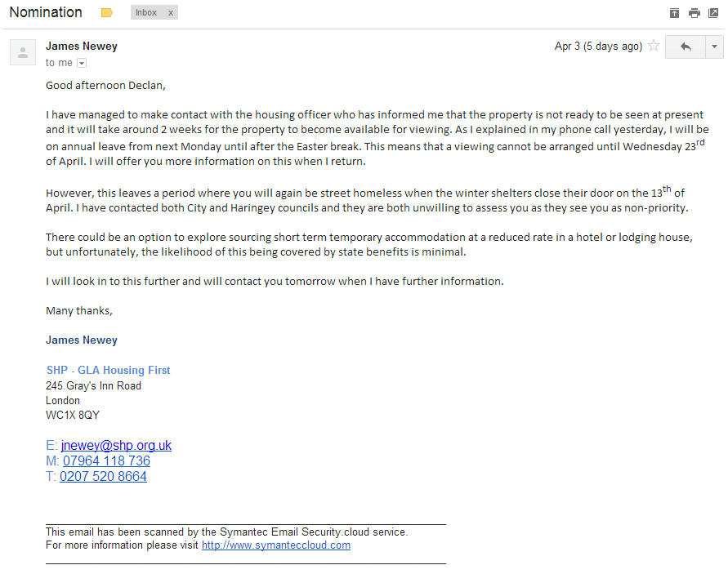Viewport: 728px width, 574px height.
Task: Click the Apr 3 date timestamp
Action: pyautogui.click(x=598, y=46)
